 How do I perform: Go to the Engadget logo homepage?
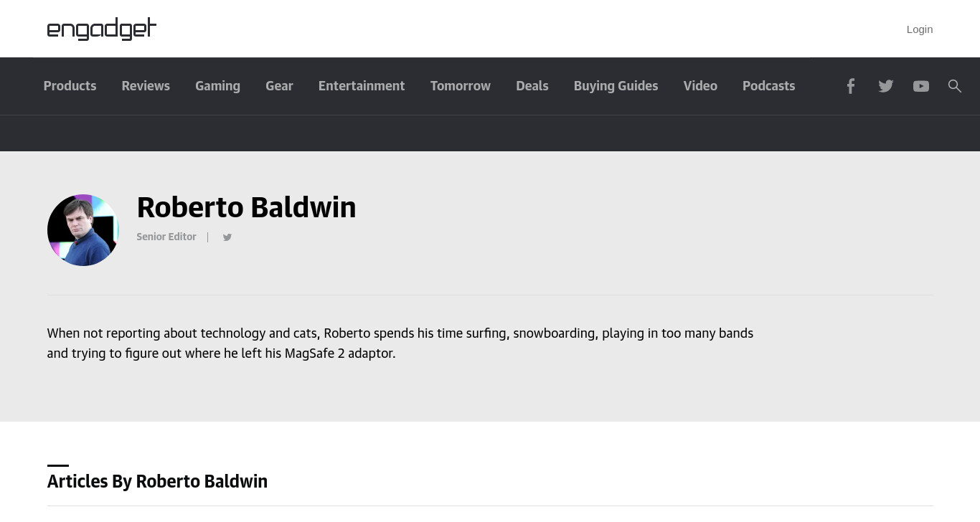102,29
